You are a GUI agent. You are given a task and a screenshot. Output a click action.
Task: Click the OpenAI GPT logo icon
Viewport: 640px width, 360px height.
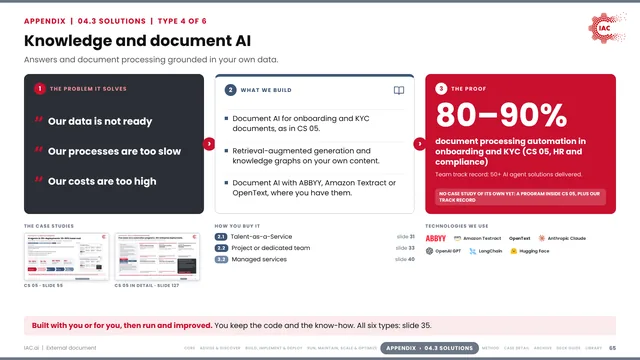point(429,251)
